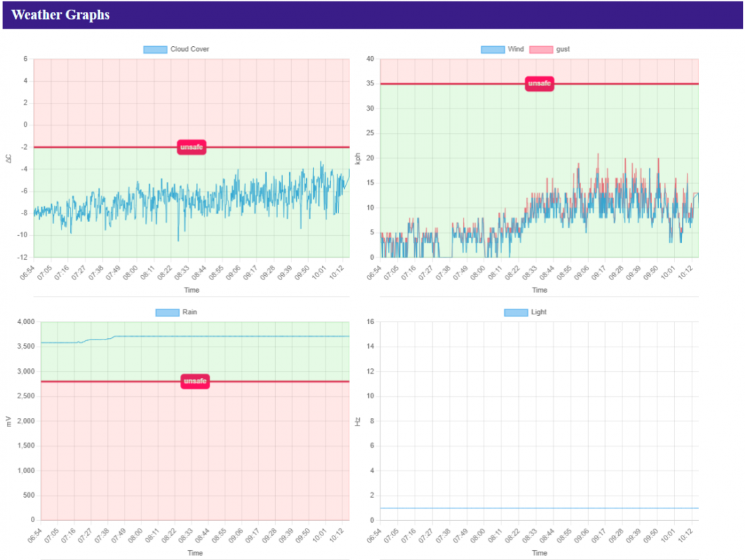Hide the Rain dataset via legend label
745x560 pixels.
point(190,312)
